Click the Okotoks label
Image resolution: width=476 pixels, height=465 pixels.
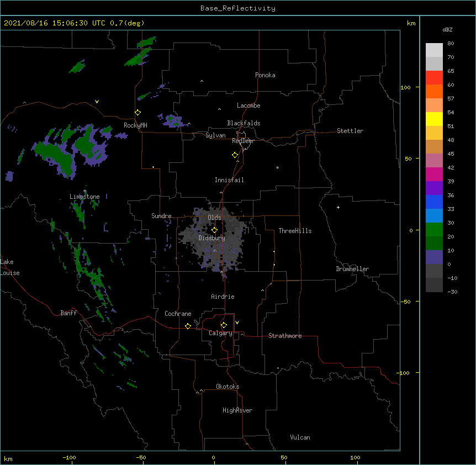click(228, 387)
